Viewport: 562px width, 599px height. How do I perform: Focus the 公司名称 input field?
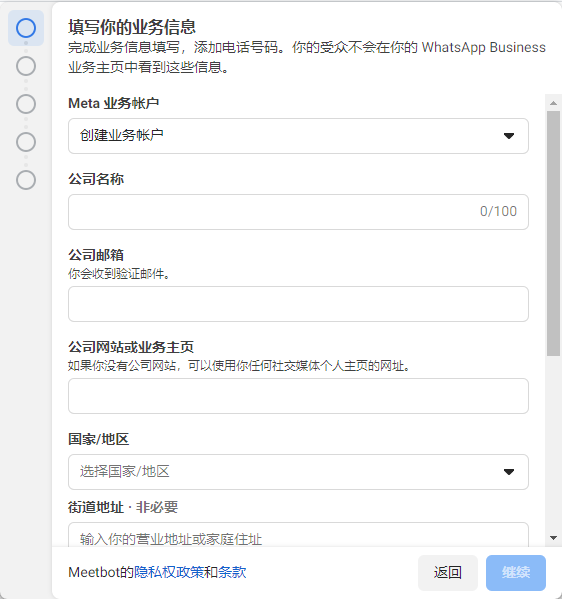tap(298, 212)
